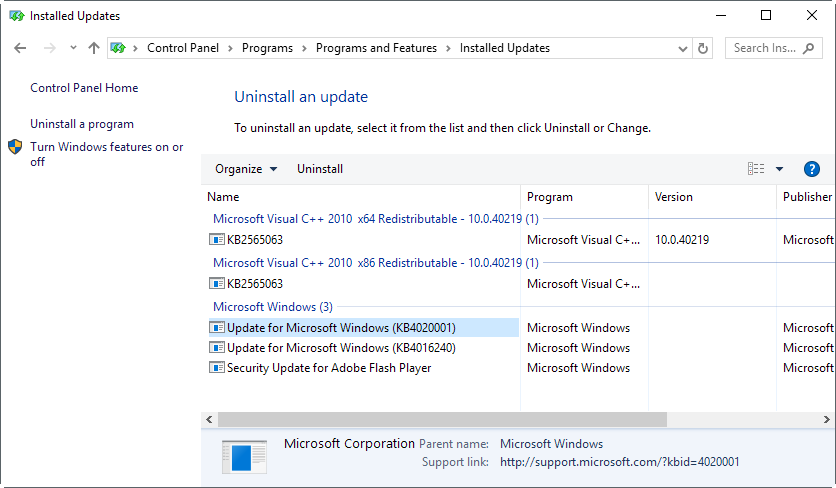
Task: Expand the chevron after Control Panel breadcrumb
Action: point(230,49)
